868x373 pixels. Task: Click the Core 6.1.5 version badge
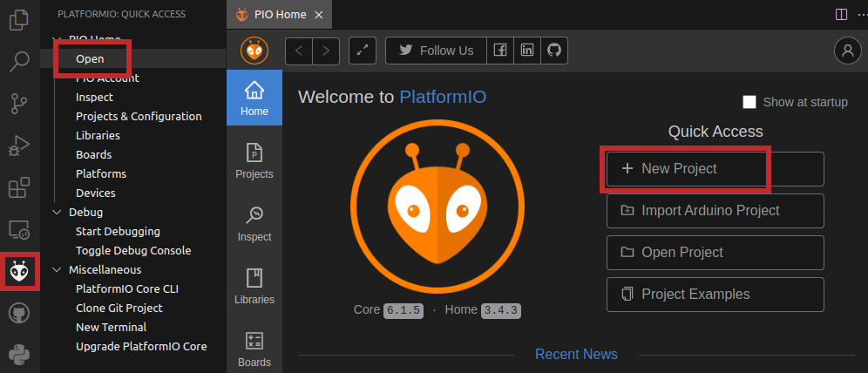[x=403, y=310]
